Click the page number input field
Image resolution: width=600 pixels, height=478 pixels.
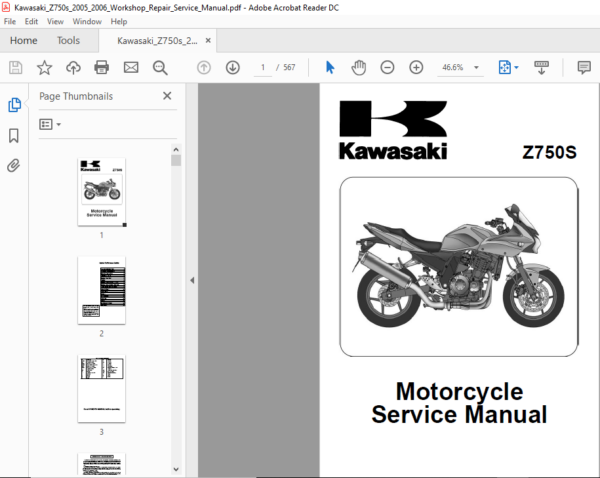[x=263, y=68]
